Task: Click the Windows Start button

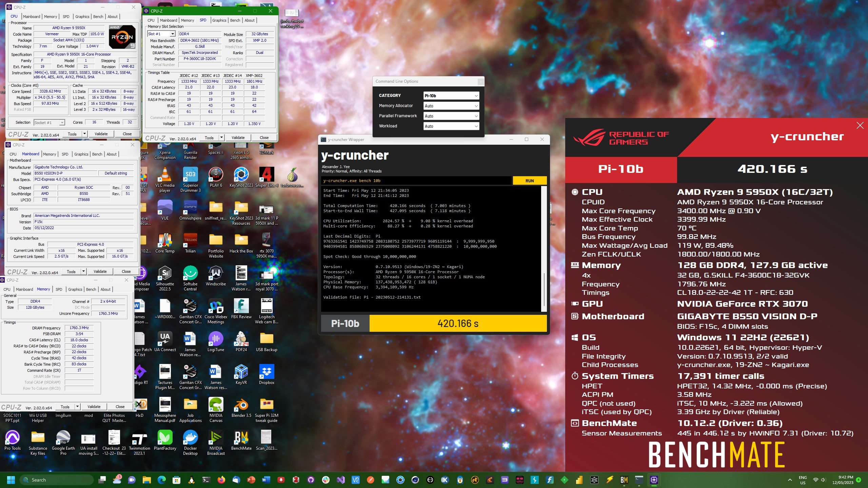Action: click(11, 480)
